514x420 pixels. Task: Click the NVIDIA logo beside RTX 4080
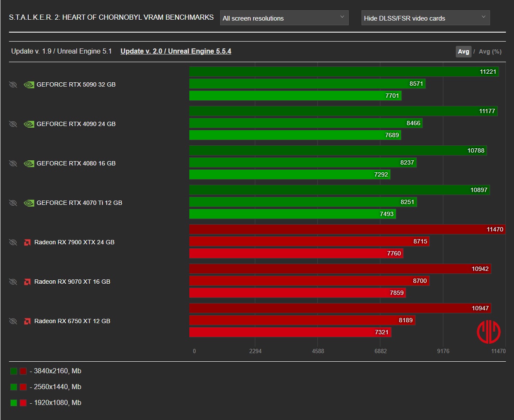point(29,163)
